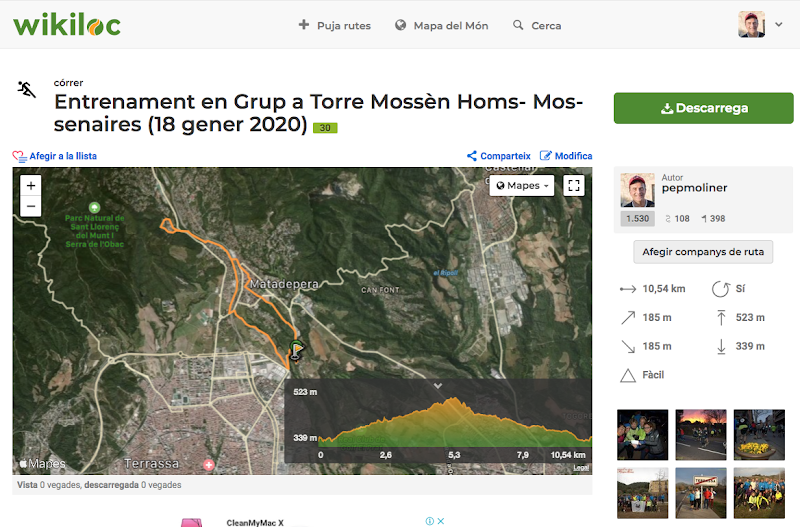
Task: Click the min elevation 339 m icon
Action: [x=721, y=346]
